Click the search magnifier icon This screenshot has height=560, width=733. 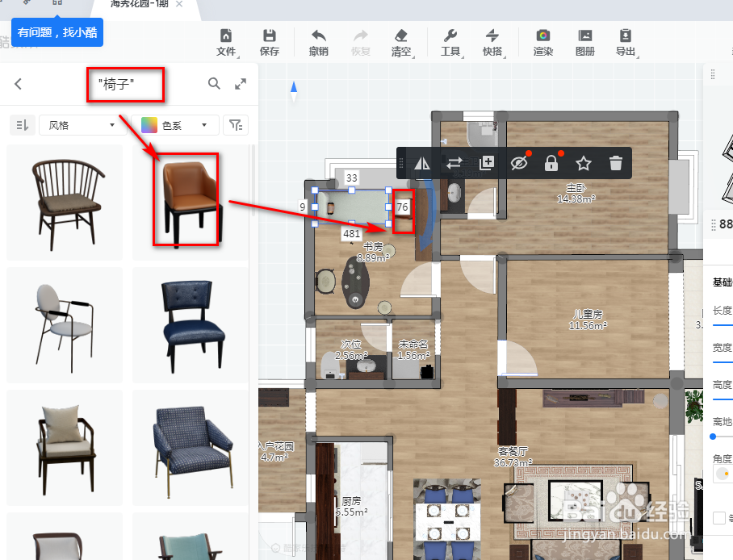[x=214, y=84]
